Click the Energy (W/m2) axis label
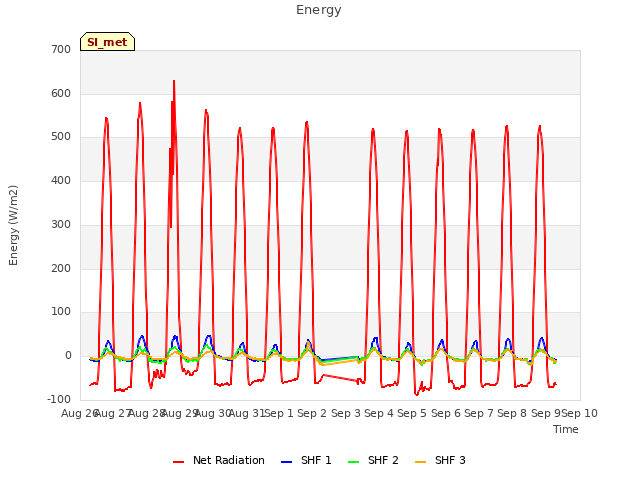 click(x=13, y=225)
